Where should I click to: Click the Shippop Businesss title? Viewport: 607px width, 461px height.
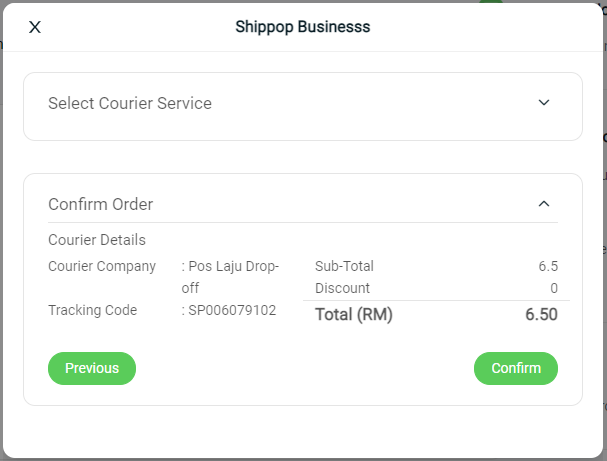tap(303, 27)
